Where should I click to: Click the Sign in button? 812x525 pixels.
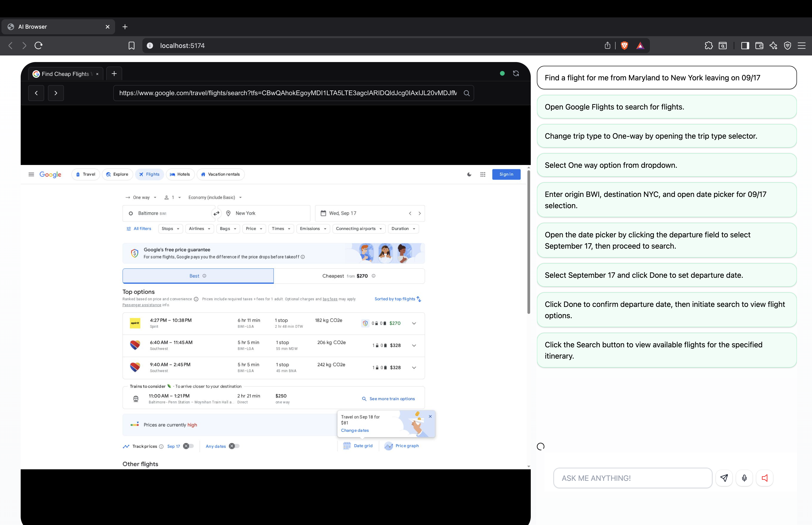coord(506,174)
